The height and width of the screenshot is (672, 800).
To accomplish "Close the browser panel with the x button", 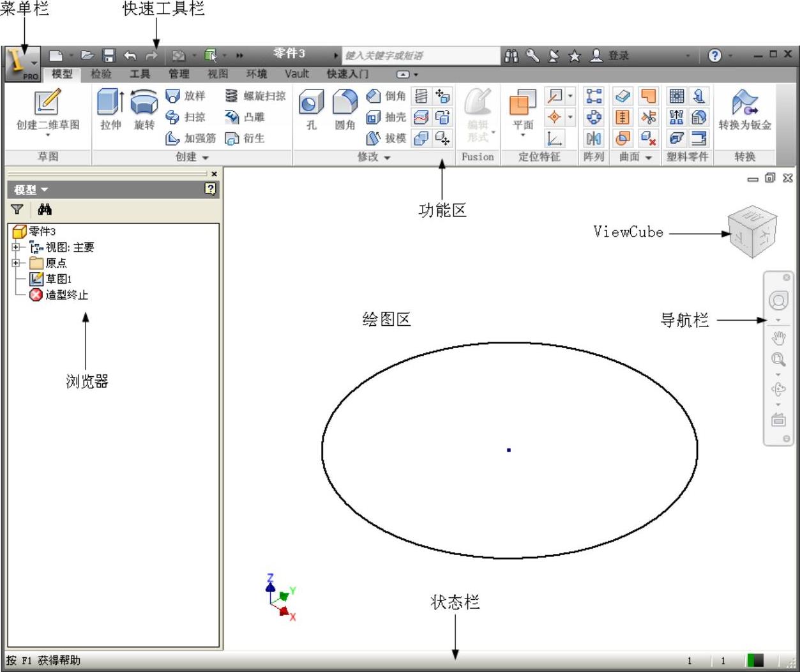I will point(215,174).
